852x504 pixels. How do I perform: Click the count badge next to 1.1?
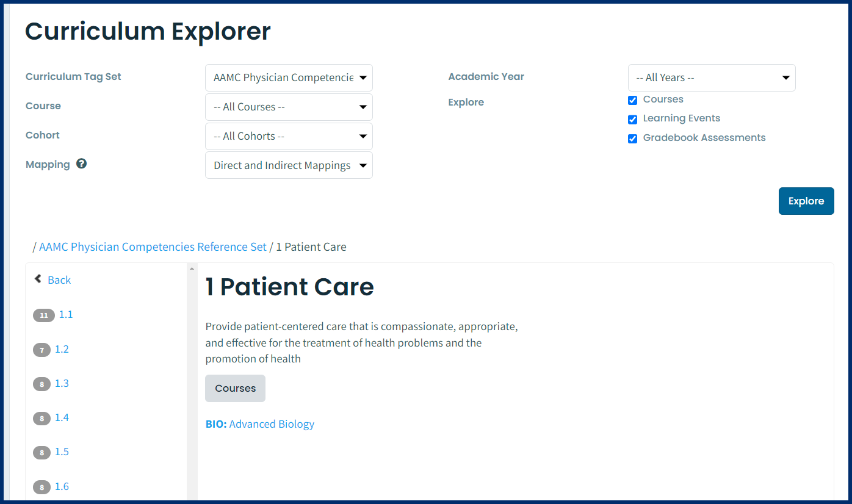pos(43,315)
